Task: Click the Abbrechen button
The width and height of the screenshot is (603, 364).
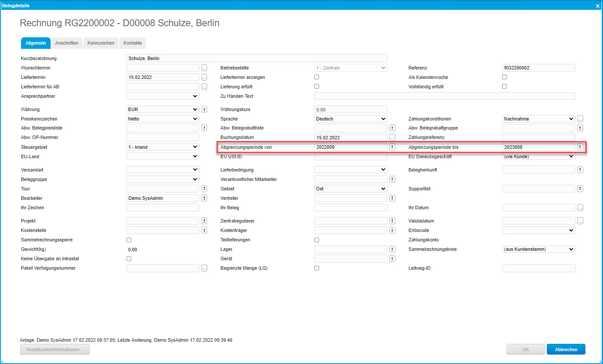Action: [566, 349]
